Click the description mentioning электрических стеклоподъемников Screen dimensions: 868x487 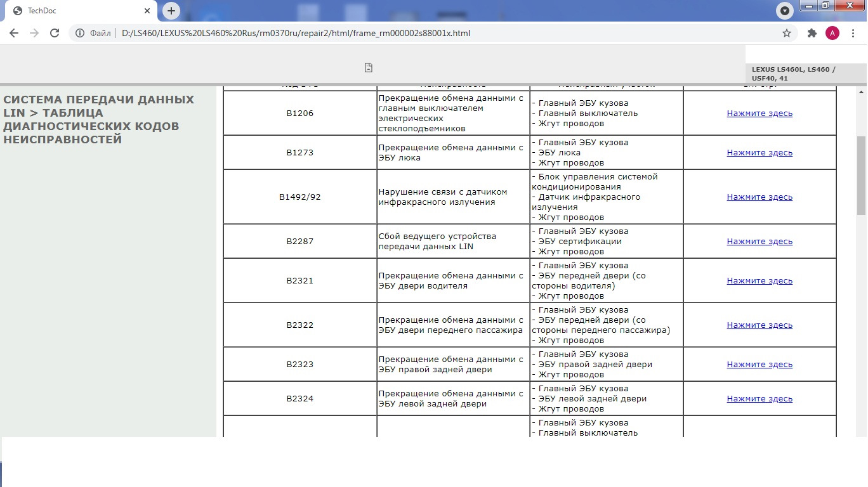(451, 114)
